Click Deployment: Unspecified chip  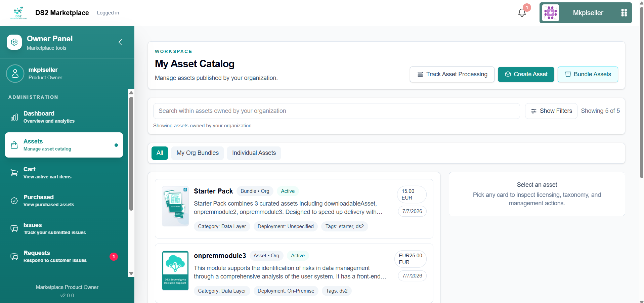(x=286, y=226)
